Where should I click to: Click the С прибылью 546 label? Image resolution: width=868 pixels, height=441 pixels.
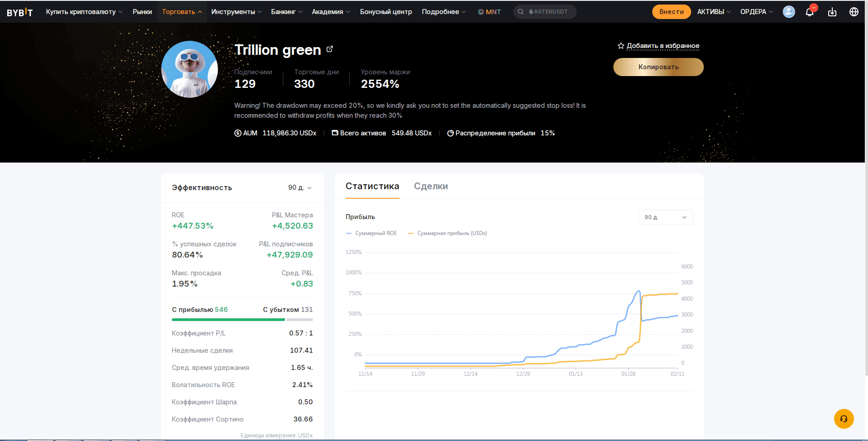200,310
